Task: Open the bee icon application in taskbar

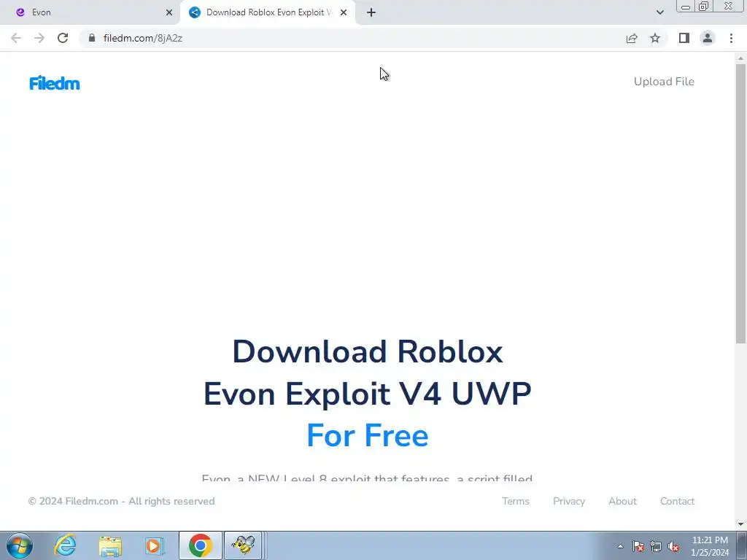Action: point(244,545)
